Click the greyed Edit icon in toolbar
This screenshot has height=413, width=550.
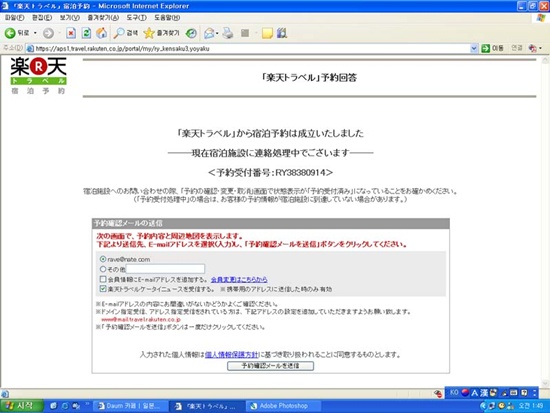245,33
